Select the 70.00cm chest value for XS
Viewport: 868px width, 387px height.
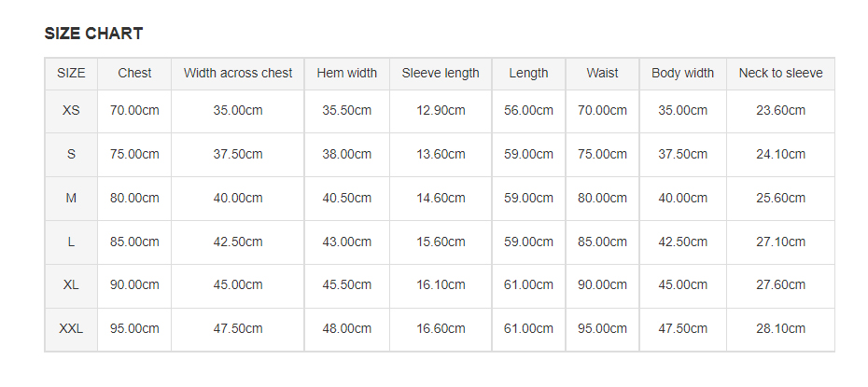(134, 111)
